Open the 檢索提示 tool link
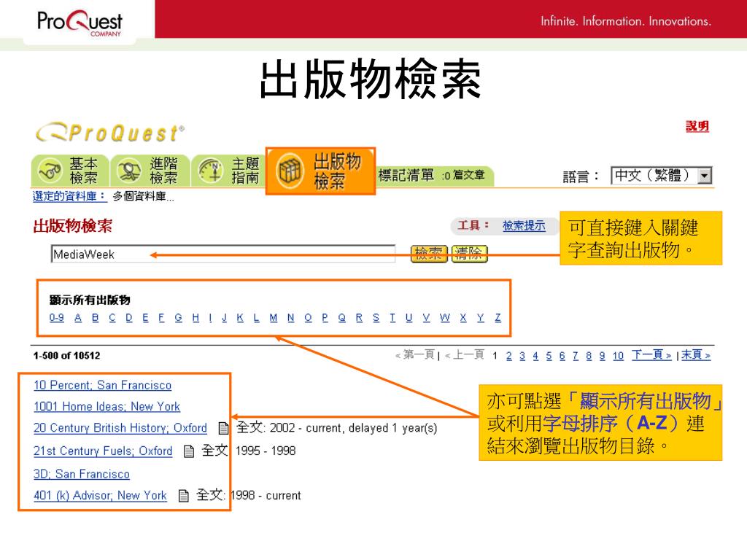 tap(524, 226)
